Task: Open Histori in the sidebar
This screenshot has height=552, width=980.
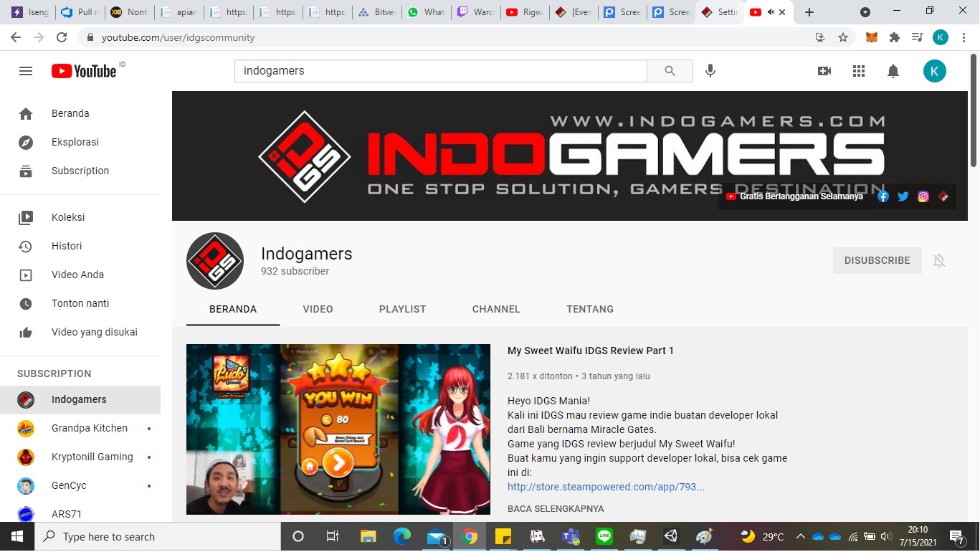Action: [x=80, y=246]
